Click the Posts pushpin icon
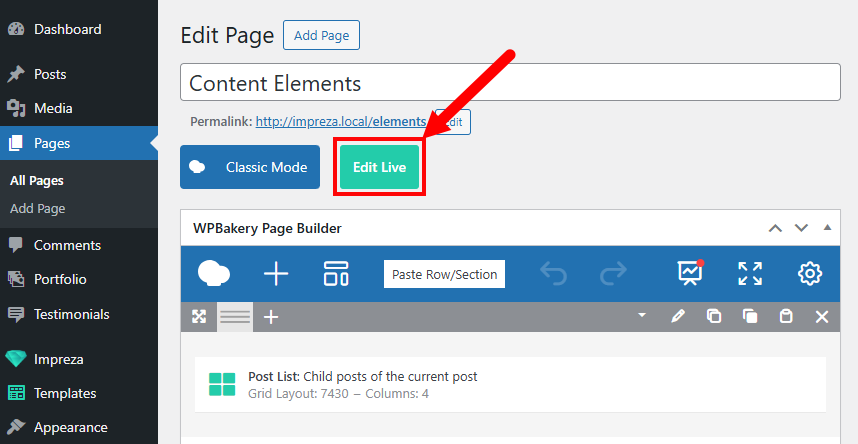Screen dimensions: 858x444 pos(16,74)
